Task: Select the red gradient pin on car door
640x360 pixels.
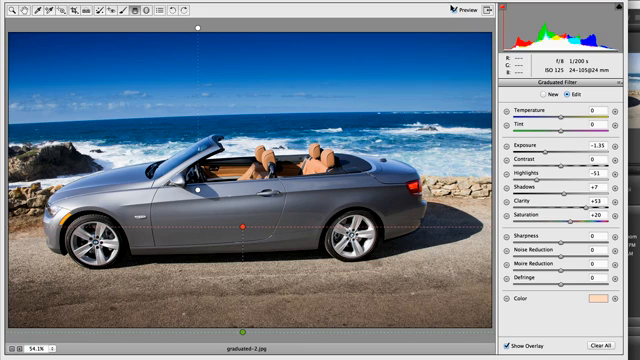Action: 242,227
